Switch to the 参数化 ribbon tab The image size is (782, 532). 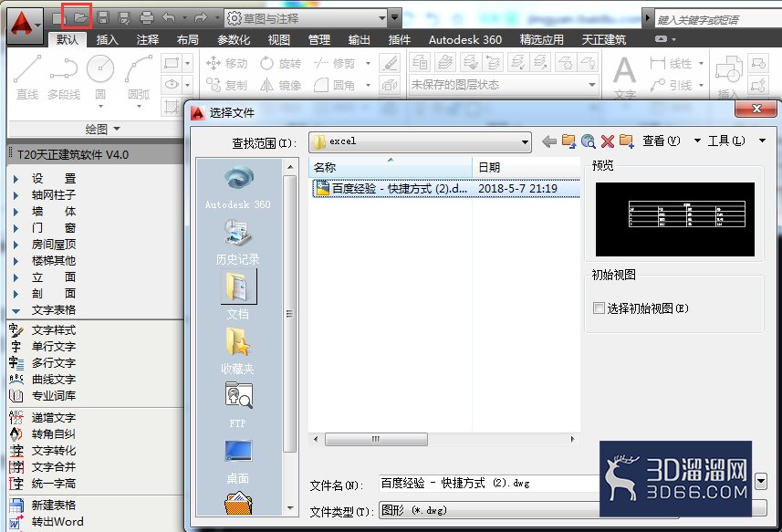click(x=234, y=39)
